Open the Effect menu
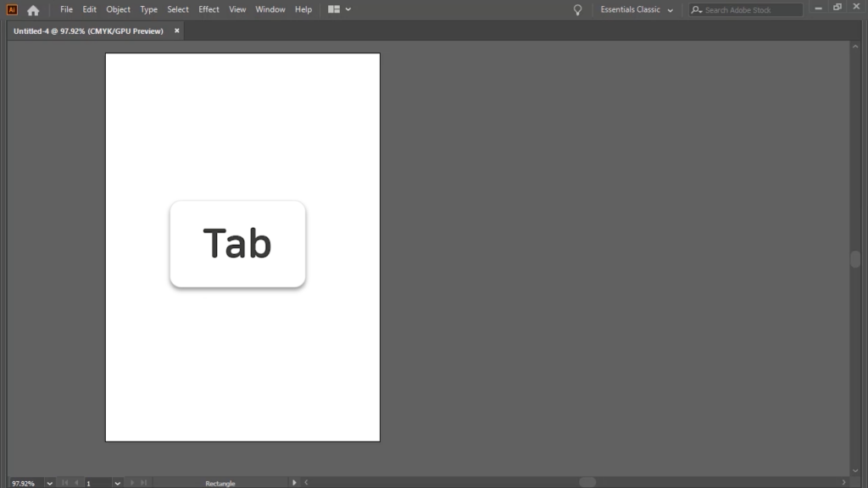The width and height of the screenshot is (868, 488). pos(209,10)
